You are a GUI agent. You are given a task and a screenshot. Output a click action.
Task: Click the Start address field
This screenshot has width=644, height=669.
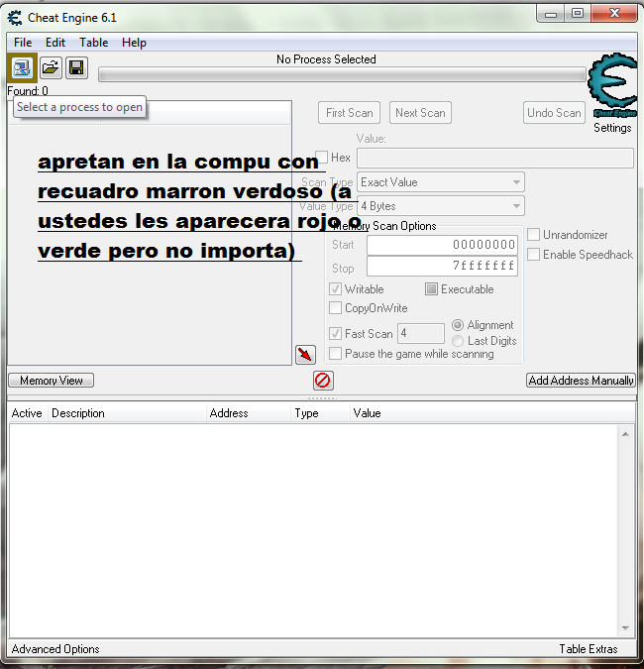tap(442, 245)
